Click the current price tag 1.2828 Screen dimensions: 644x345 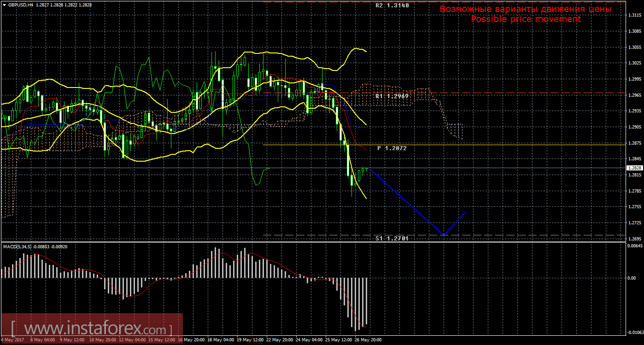coord(634,169)
